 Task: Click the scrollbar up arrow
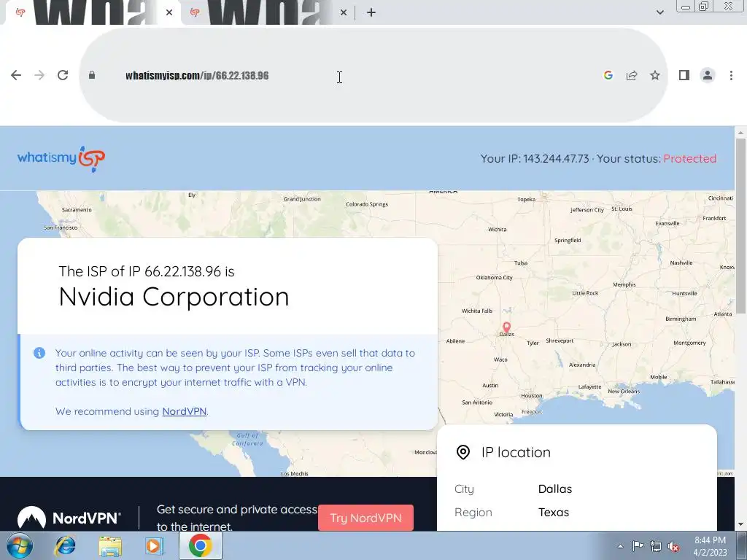[740, 133]
